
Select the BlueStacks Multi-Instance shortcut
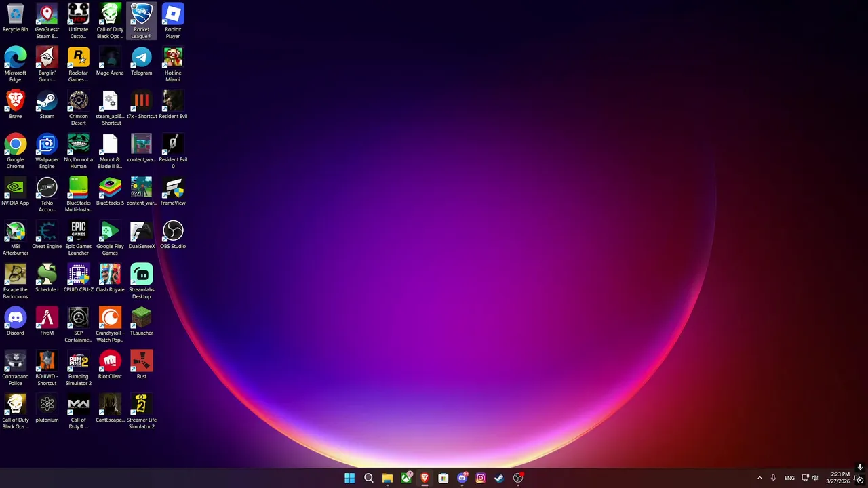pos(78,195)
